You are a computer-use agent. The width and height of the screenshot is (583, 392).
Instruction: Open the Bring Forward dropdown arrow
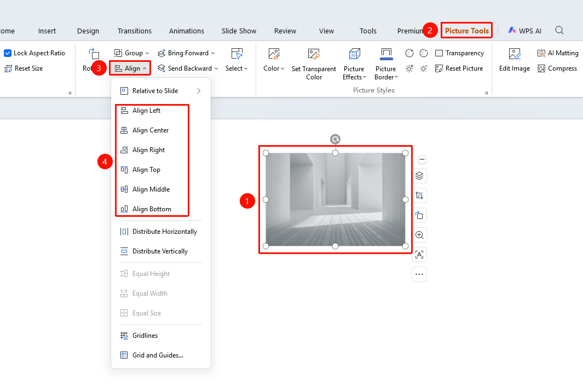tap(213, 53)
